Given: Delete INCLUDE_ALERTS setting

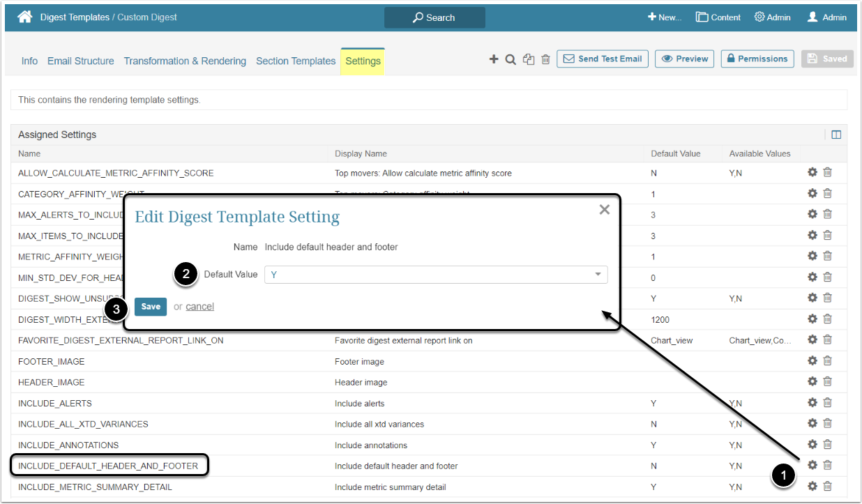Looking at the screenshot, I should pyautogui.click(x=828, y=402).
